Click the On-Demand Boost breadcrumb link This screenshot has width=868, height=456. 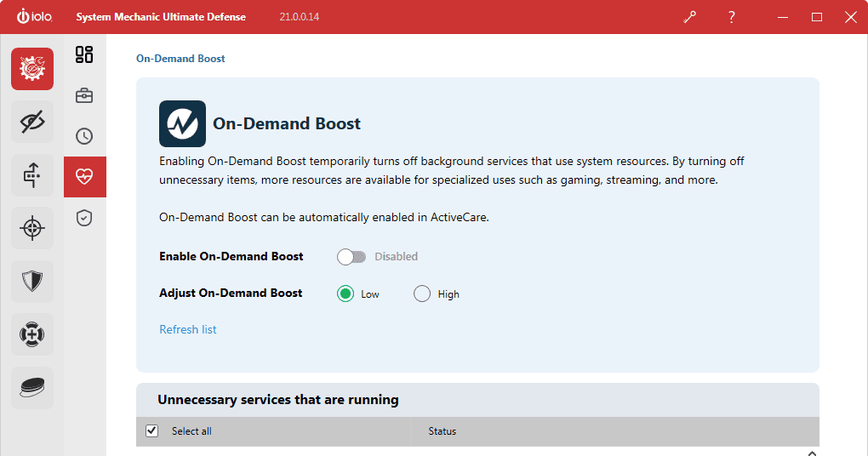180,59
